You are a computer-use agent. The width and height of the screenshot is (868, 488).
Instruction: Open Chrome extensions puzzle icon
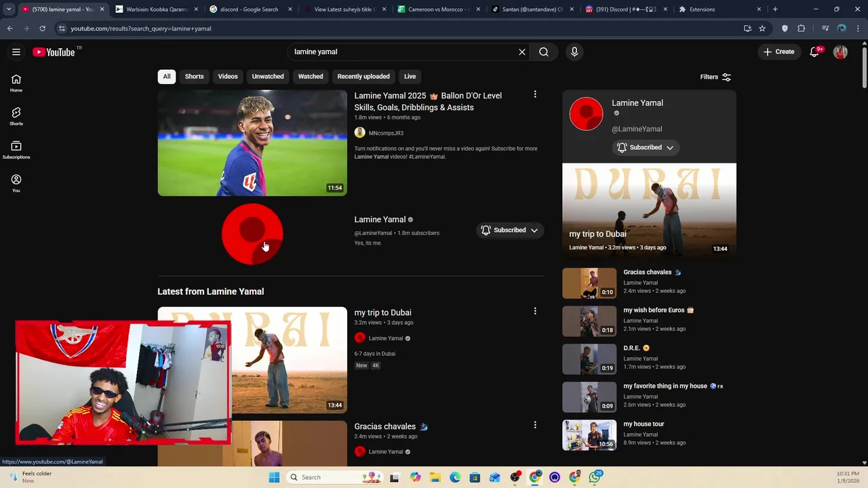[x=802, y=28]
